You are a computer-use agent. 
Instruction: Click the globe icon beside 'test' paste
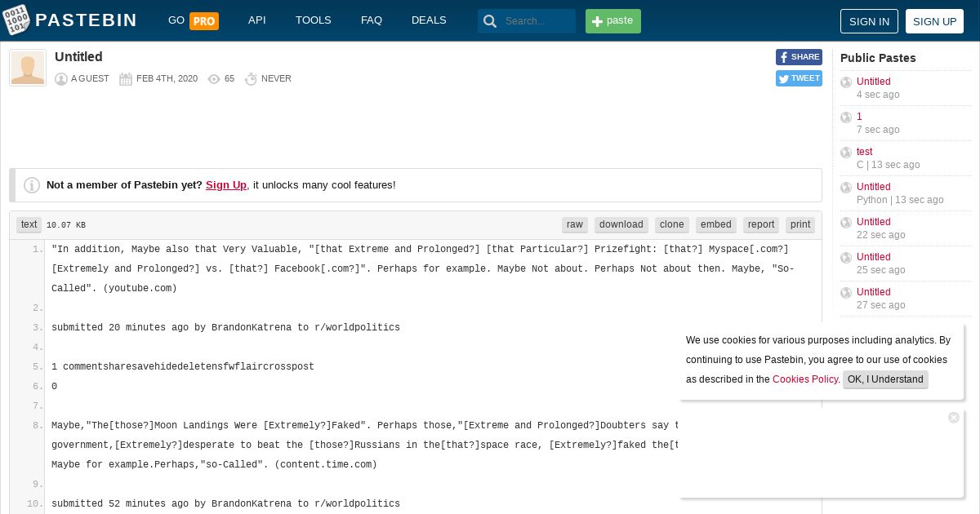click(x=846, y=153)
